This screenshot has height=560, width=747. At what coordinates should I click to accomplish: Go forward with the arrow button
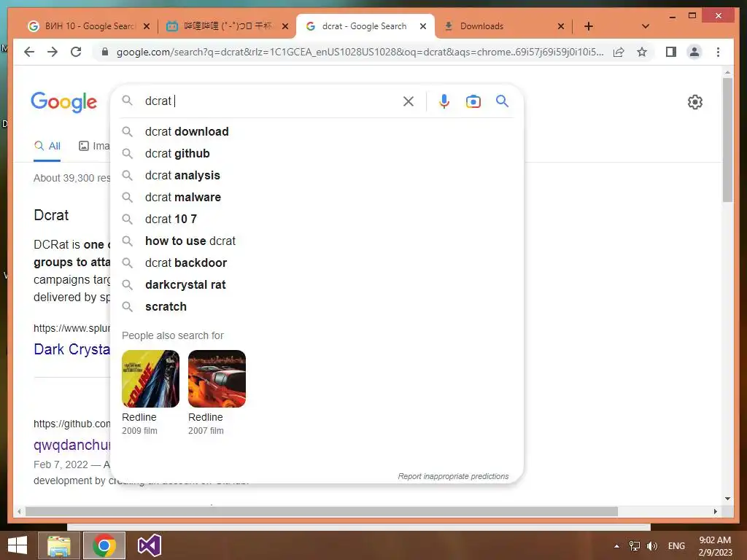[x=53, y=52]
